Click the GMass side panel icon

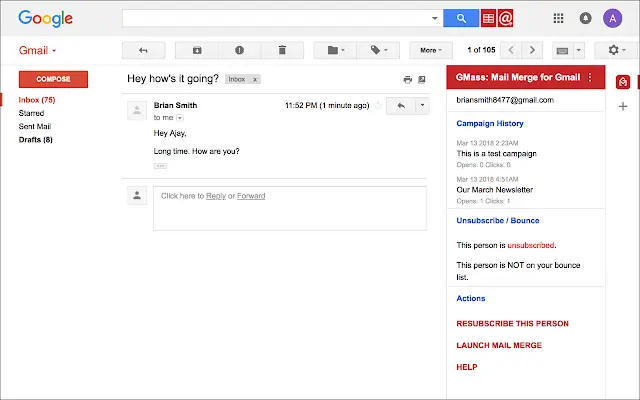pyautogui.click(x=622, y=82)
